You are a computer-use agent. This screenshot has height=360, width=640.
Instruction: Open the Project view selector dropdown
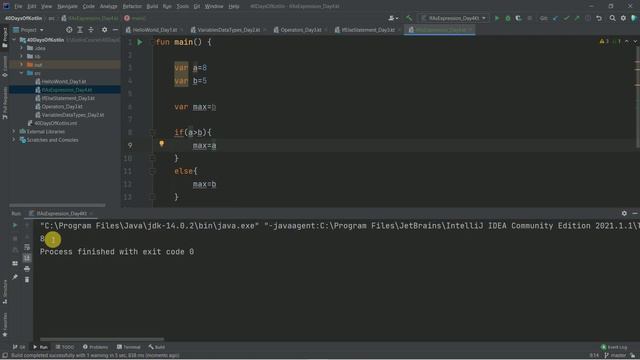(x=28, y=30)
